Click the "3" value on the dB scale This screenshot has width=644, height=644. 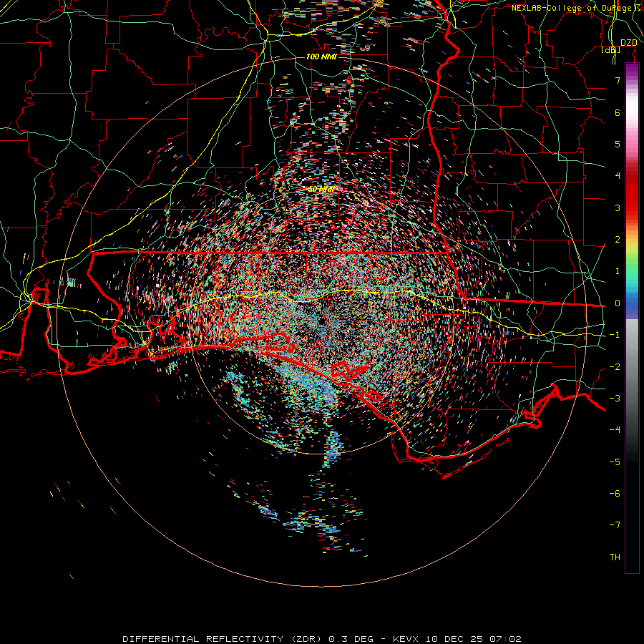[618, 208]
